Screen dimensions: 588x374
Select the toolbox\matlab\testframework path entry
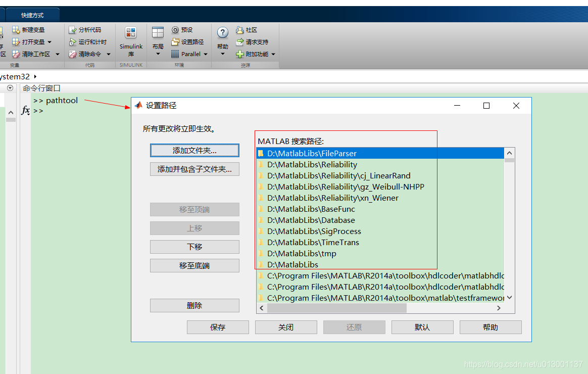pyautogui.click(x=380, y=298)
